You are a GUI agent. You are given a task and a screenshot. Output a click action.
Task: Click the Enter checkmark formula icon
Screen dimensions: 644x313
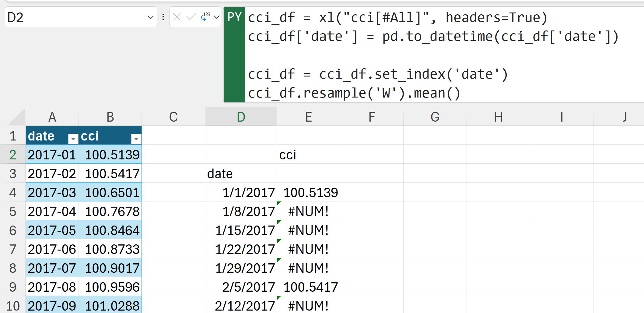pos(191,17)
